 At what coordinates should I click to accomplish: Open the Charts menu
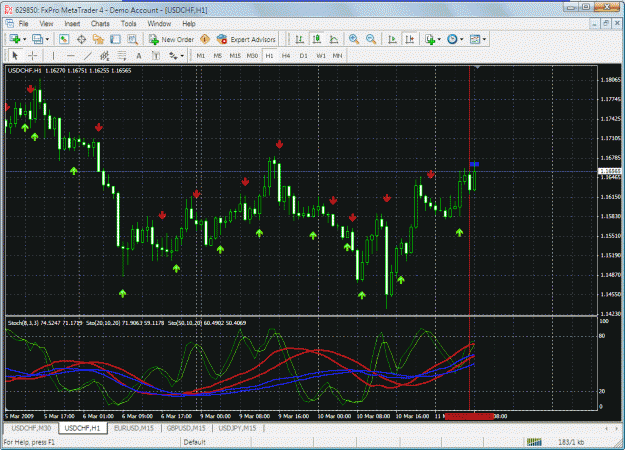point(100,24)
